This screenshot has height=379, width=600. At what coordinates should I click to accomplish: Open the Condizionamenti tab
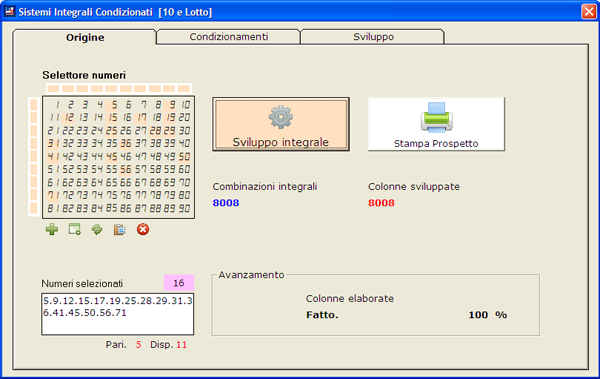pyautogui.click(x=228, y=37)
